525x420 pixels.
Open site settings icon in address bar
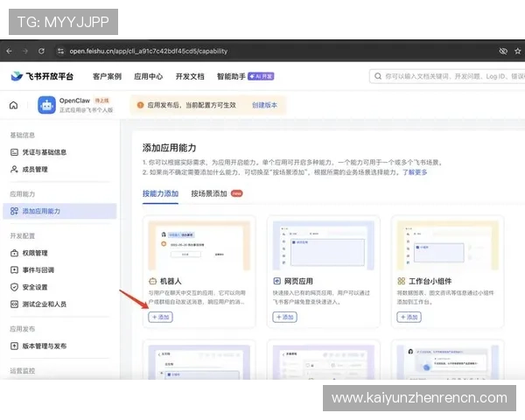click(60, 51)
